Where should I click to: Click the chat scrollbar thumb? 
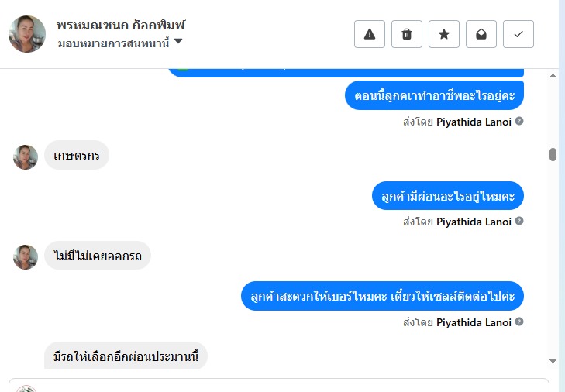click(x=553, y=154)
